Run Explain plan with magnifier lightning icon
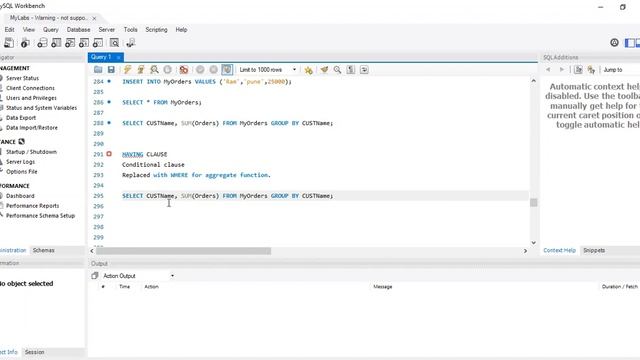 (x=154, y=70)
